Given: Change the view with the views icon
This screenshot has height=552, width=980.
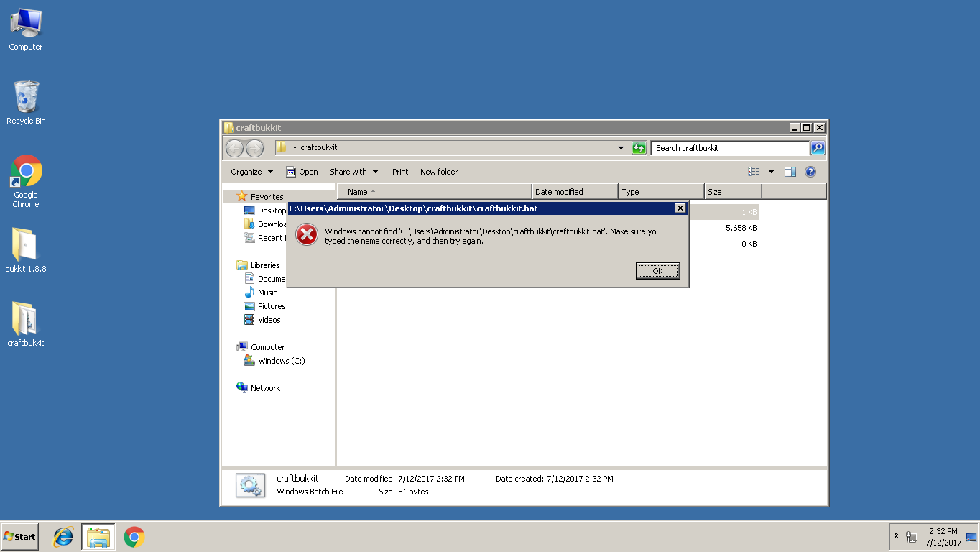Looking at the screenshot, I should point(754,172).
